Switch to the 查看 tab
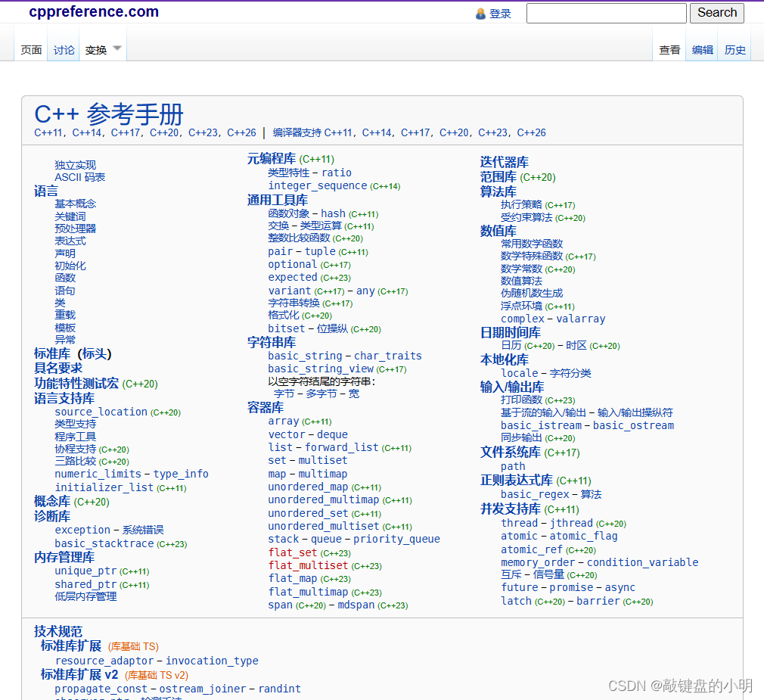Image resolution: width=764 pixels, height=700 pixels. point(669,50)
